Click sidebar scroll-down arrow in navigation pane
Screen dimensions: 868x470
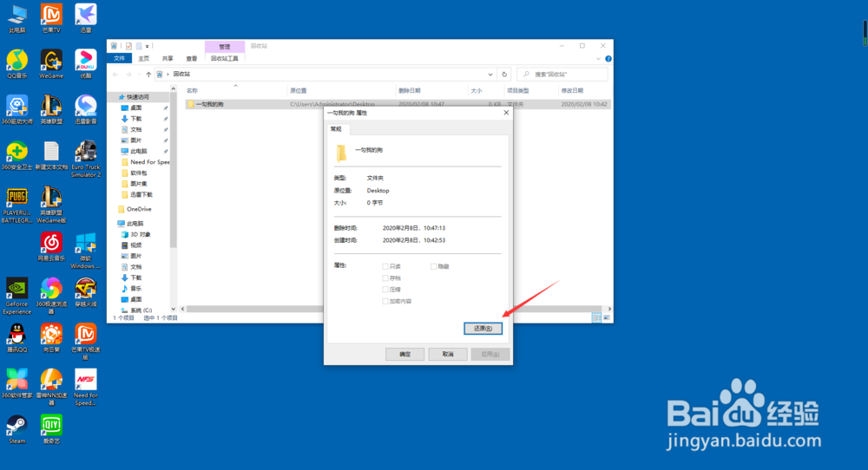pos(174,309)
